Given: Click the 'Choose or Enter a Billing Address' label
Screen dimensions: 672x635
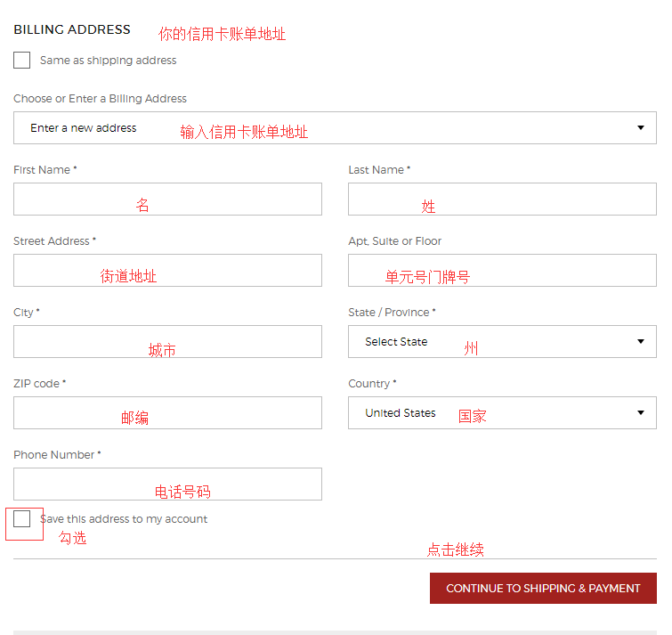Looking at the screenshot, I should (100, 99).
